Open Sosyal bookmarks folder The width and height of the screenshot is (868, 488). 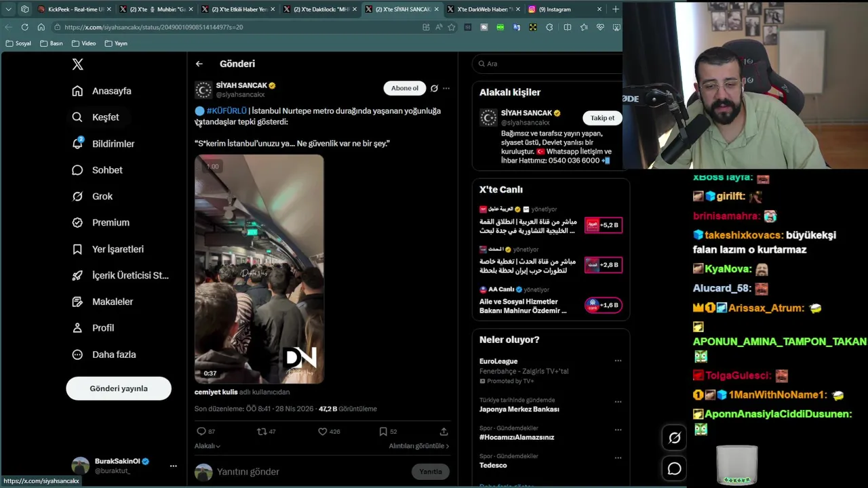[x=18, y=43]
